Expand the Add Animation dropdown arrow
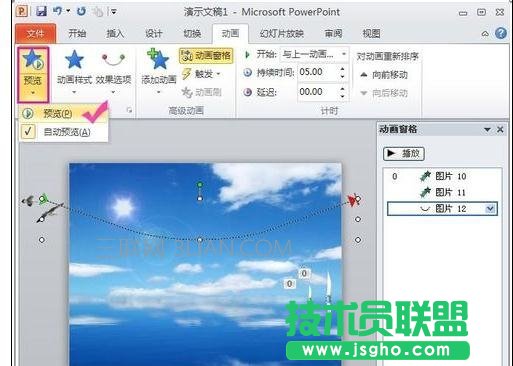This screenshot has height=366, width=513. click(x=158, y=92)
